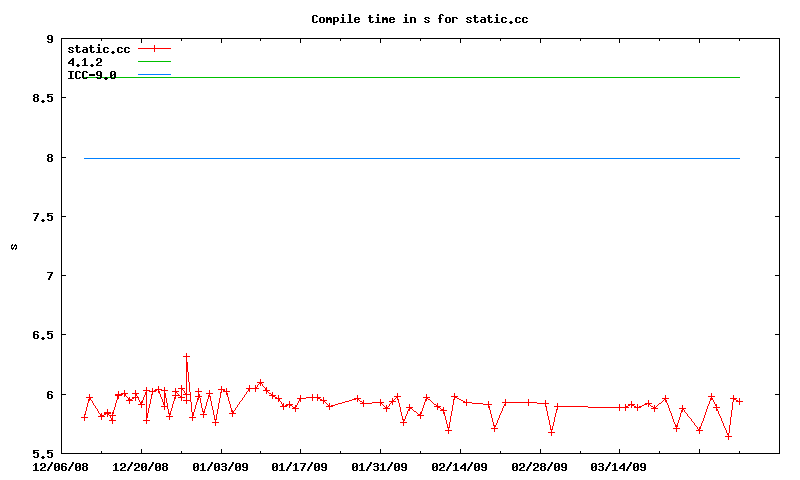Viewport: 800px width, 480px height.
Task: Select the 03/14/09 date label
Action: 619,466
